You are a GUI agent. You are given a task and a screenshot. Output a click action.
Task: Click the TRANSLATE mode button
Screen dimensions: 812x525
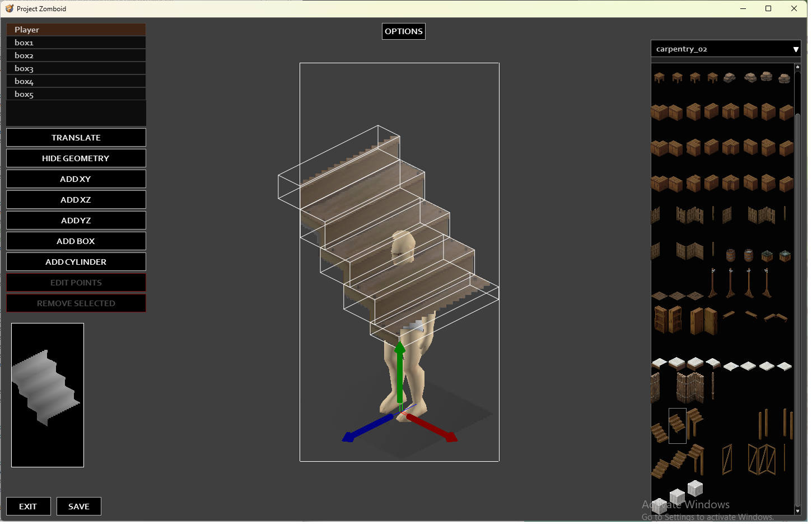[x=76, y=138]
